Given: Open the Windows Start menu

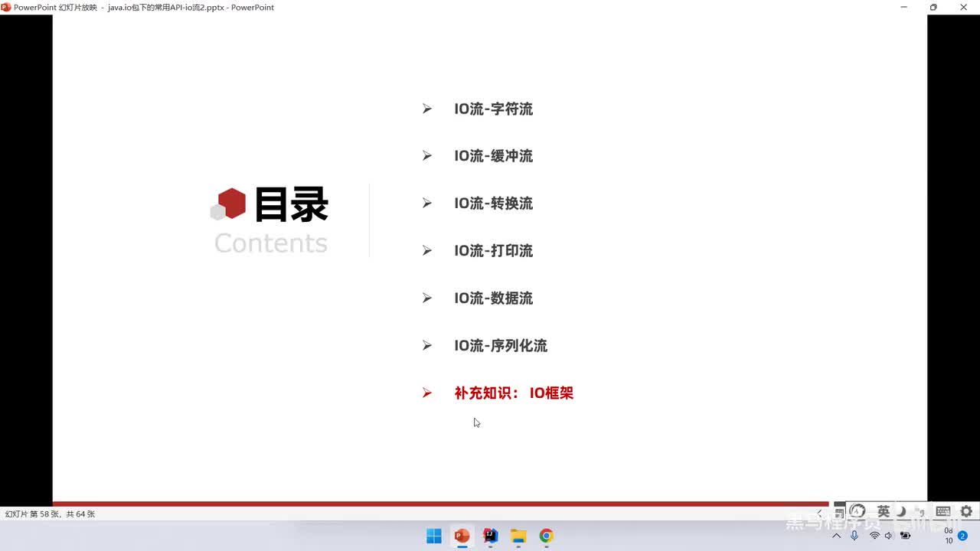Looking at the screenshot, I should tap(434, 536).
